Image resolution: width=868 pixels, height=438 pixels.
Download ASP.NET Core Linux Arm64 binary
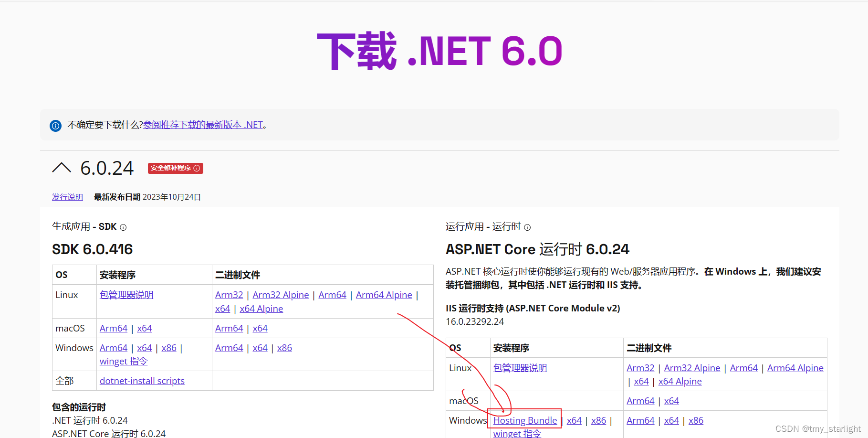tap(743, 368)
